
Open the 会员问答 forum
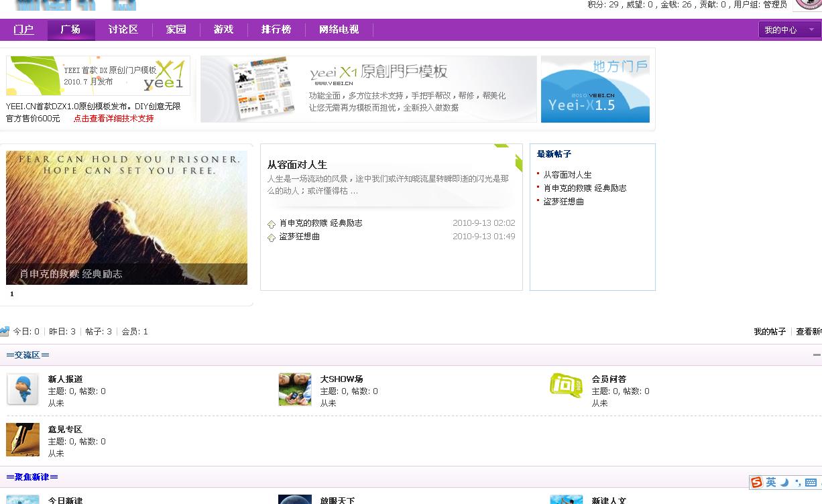click(609, 379)
